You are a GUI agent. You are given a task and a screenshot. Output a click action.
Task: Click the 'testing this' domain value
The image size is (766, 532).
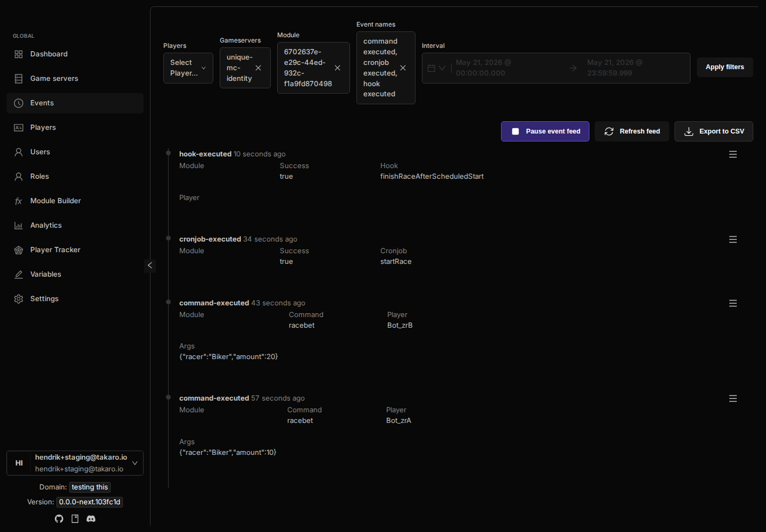coord(90,487)
